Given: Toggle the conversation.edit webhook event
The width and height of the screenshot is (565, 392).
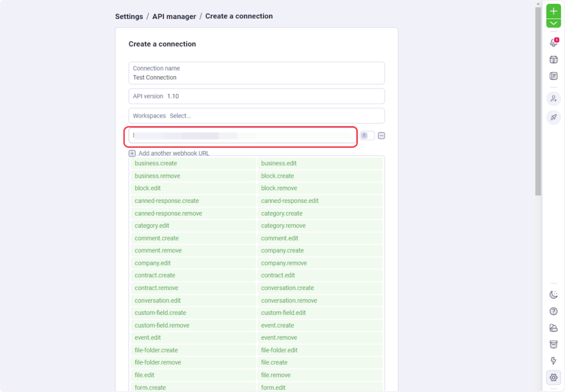Looking at the screenshot, I should [x=193, y=300].
